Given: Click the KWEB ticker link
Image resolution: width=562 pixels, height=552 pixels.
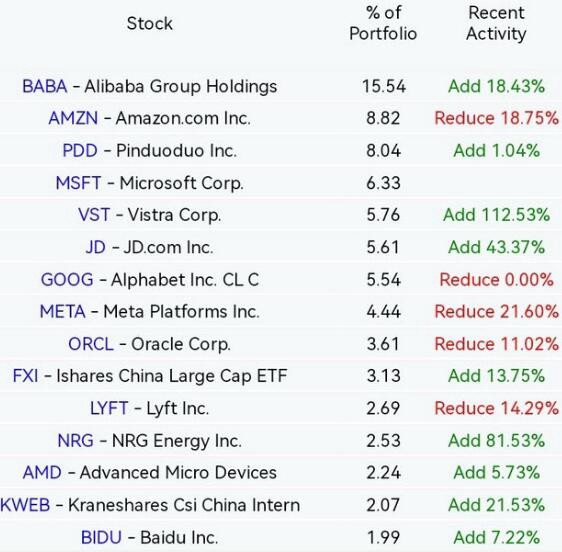Looking at the screenshot, I should 25,505.
